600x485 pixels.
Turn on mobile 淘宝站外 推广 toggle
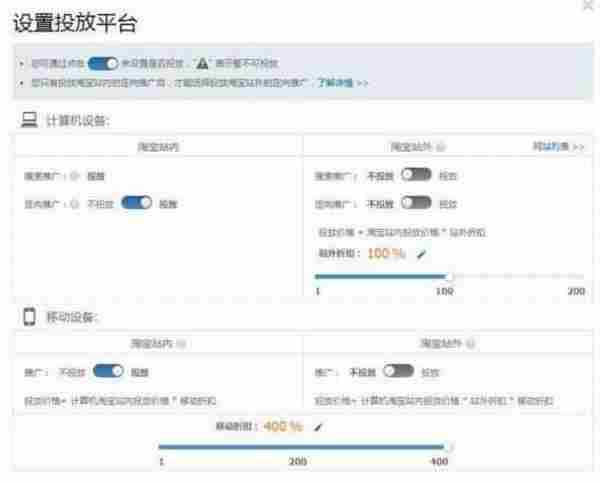(x=397, y=371)
